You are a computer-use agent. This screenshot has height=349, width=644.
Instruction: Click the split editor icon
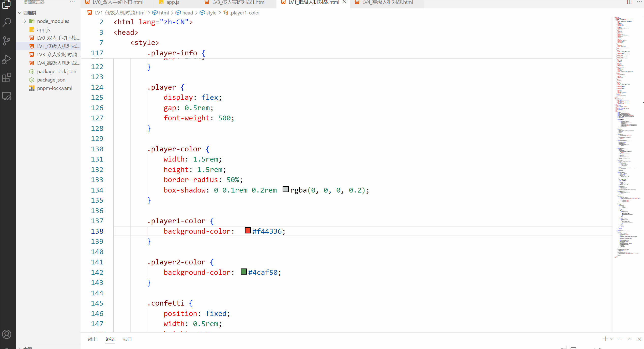click(x=630, y=2)
